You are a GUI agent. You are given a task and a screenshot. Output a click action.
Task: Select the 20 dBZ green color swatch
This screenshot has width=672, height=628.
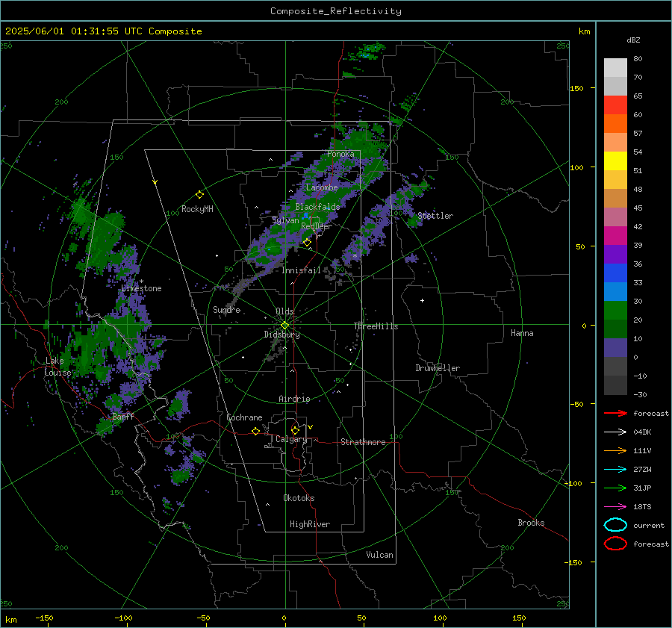(615, 311)
